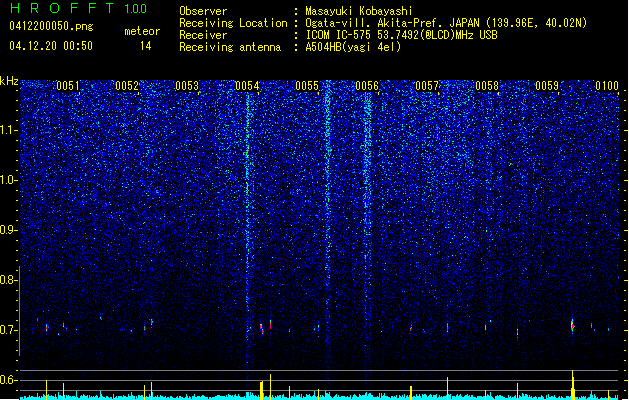The width and height of the screenshot is (629, 400).
Task: Click the 0057 time marker
Action: (x=427, y=86)
